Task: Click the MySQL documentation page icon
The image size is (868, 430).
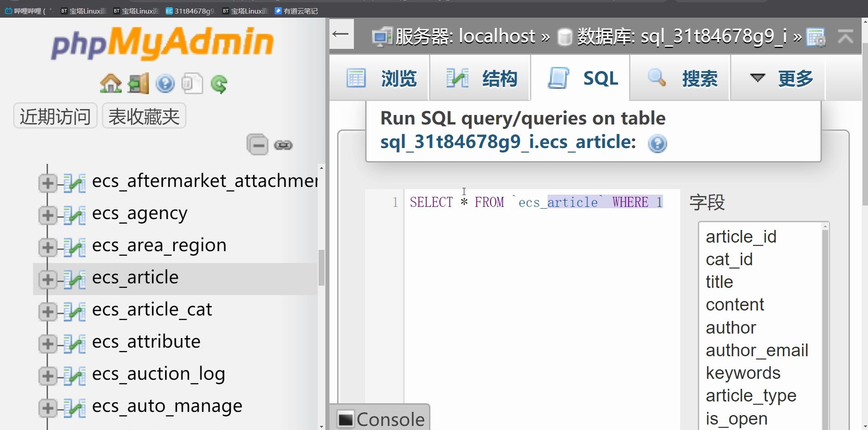Action: point(192,83)
